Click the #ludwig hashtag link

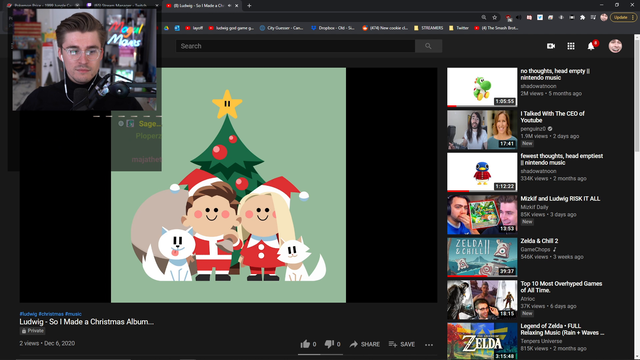tap(28, 314)
